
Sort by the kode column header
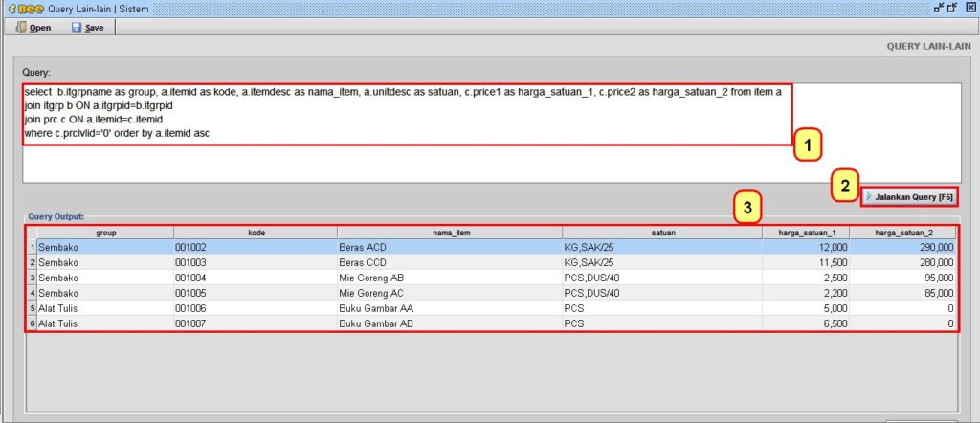256,233
